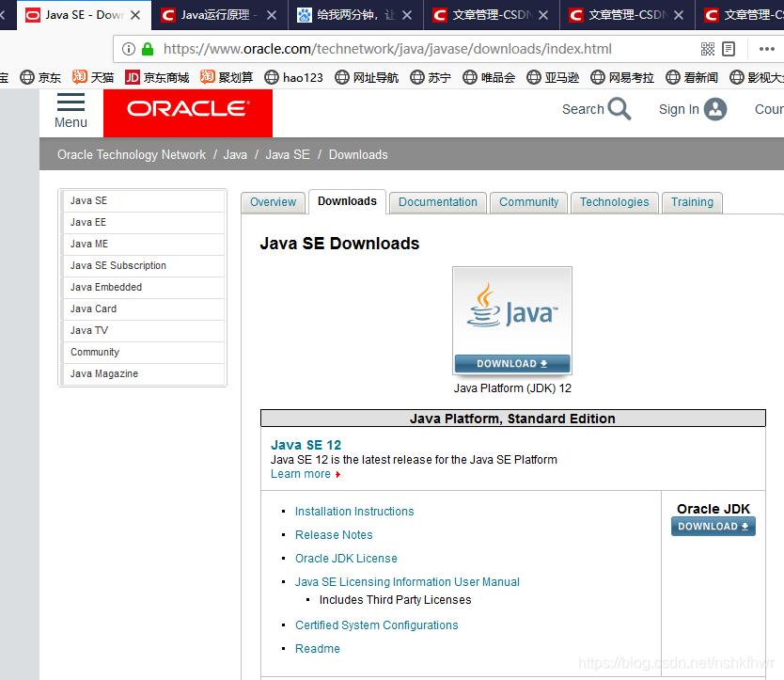
Task: Switch to the Training tab
Action: point(692,202)
